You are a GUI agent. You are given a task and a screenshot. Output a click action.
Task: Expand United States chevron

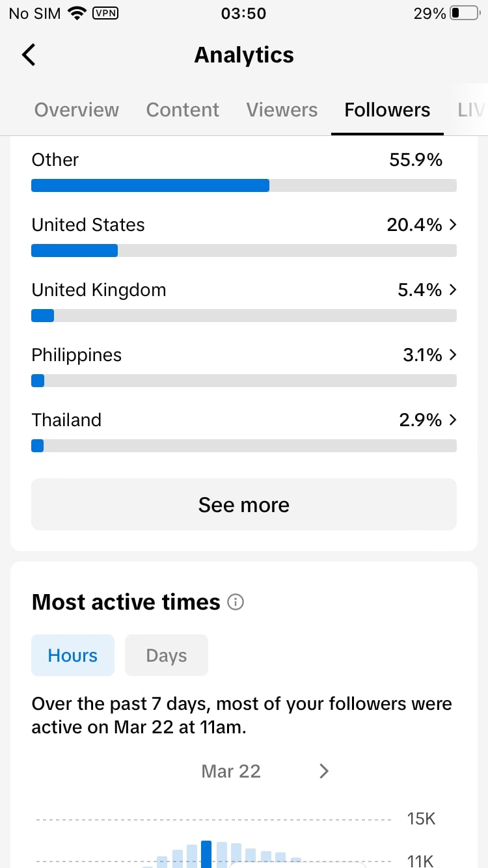tap(453, 224)
